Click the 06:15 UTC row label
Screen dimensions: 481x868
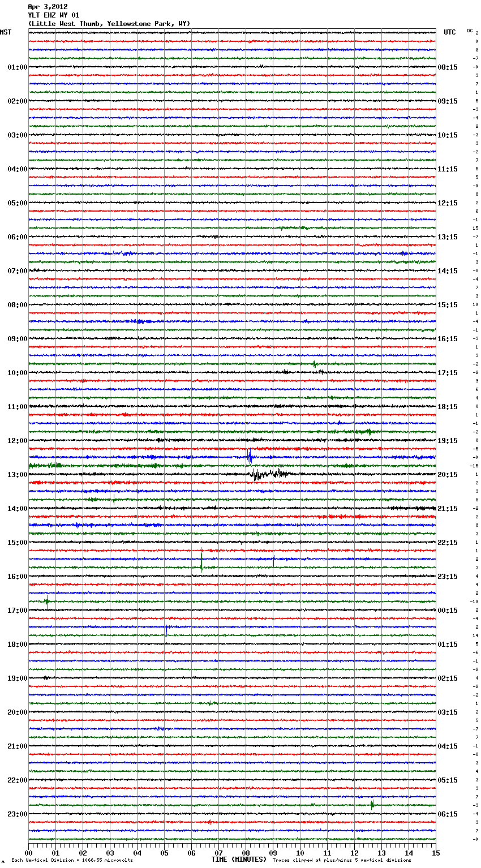pyautogui.click(x=448, y=814)
